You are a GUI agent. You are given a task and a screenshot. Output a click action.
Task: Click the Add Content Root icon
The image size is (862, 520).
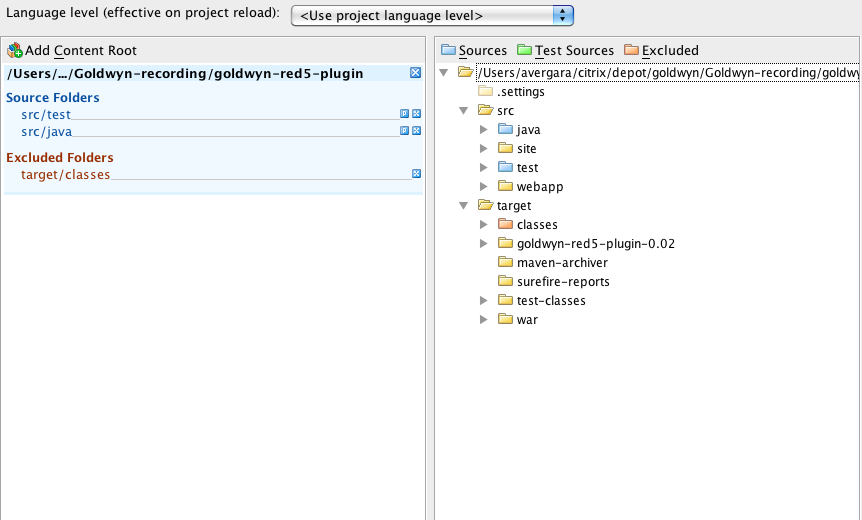[15, 51]
